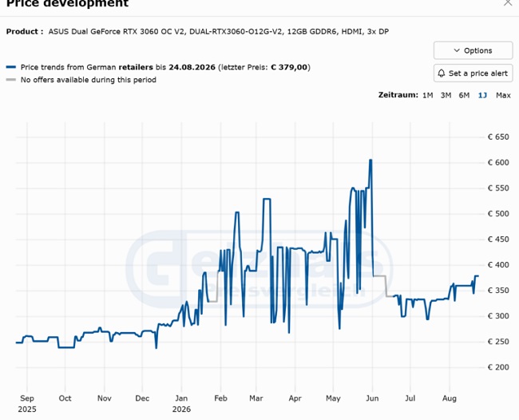Click the last price € 379,00 text
The height and width of the screenshot is (420, 519).
click(x=289, y=67)
